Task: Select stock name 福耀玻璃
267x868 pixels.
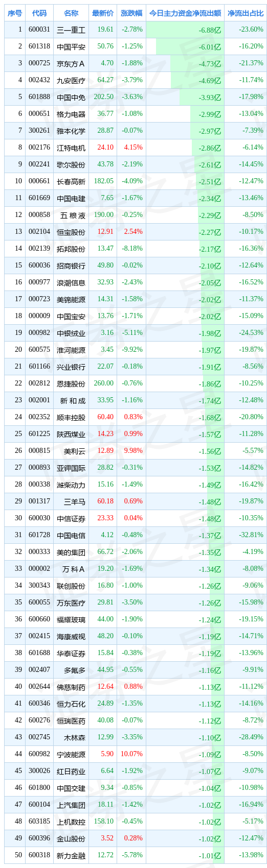Action: click(71, 619)
